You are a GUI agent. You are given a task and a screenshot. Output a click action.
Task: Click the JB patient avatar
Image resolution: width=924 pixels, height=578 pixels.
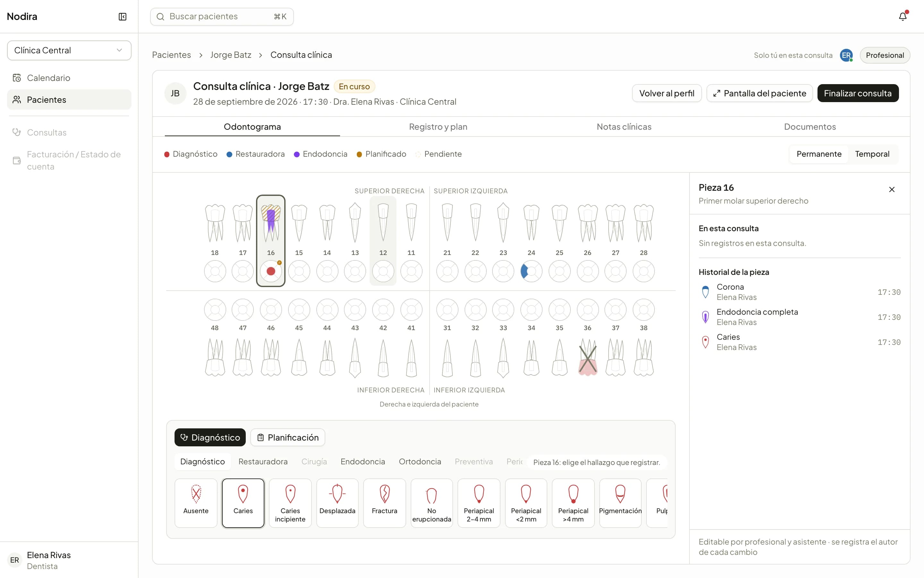pyautogui.click(x=175, y=93)
